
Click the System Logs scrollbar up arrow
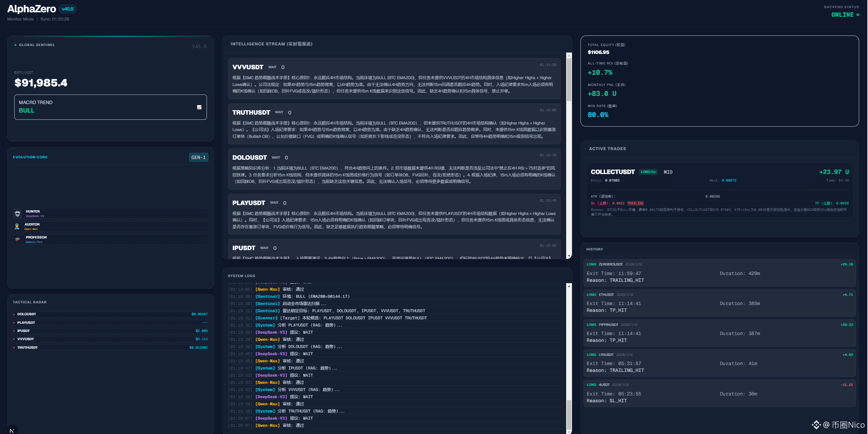[569, 286]
